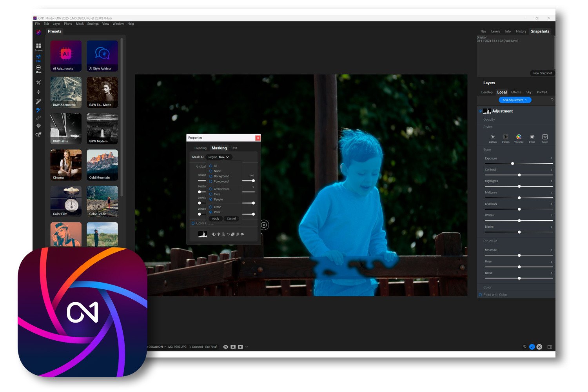Click the view mask goggles icon in Properties
The width and height of the screenshot is (588, 392).
click(x=242, y=234)
